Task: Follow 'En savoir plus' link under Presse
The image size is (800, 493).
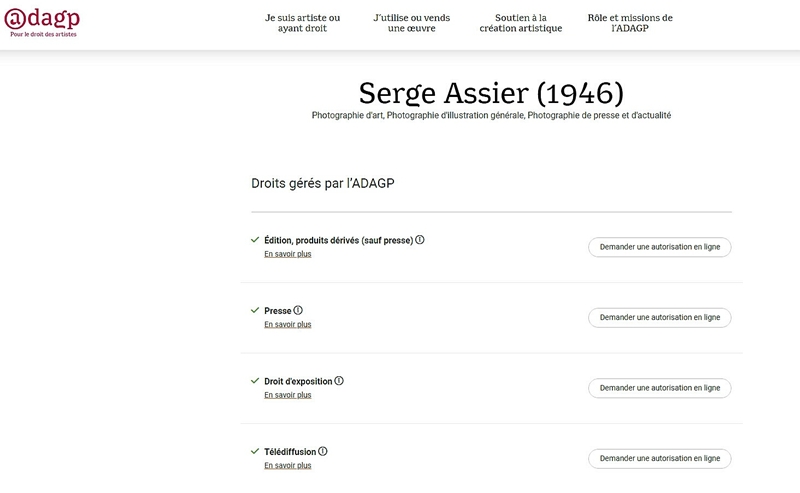Action: pos(288,325)
